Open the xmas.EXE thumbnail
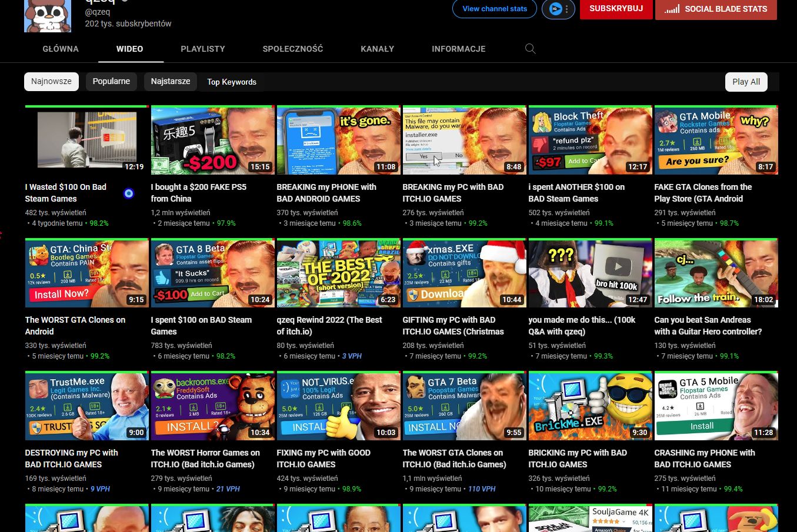 464,273
